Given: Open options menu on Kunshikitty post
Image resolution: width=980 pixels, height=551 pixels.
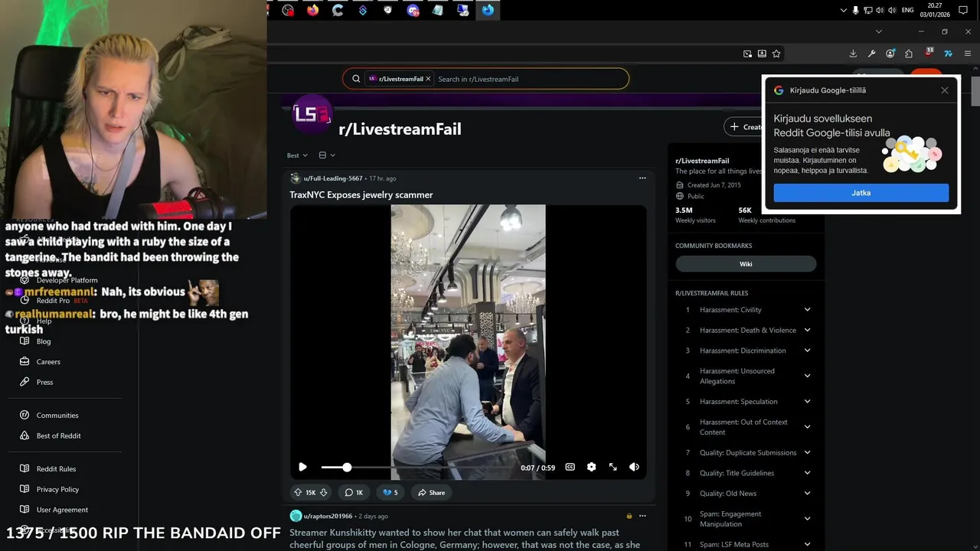Looking at the screenshot, I should point(642,516).
